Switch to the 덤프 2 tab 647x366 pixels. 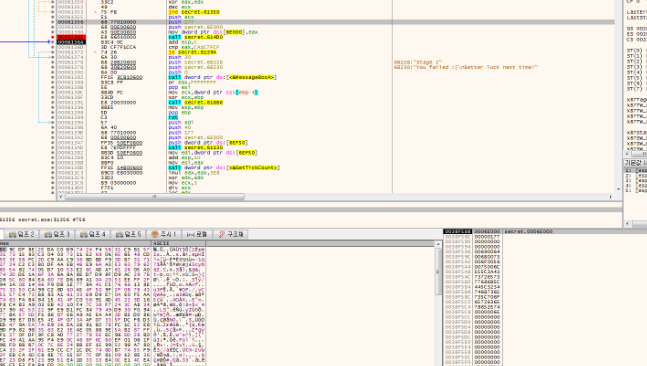pyautogui.click(x=21, y=234)
